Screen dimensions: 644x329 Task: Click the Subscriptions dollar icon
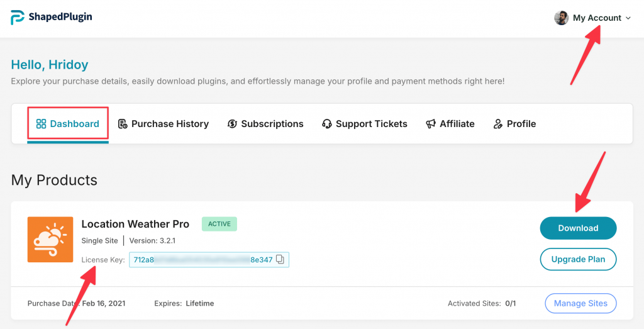point(233,124)
